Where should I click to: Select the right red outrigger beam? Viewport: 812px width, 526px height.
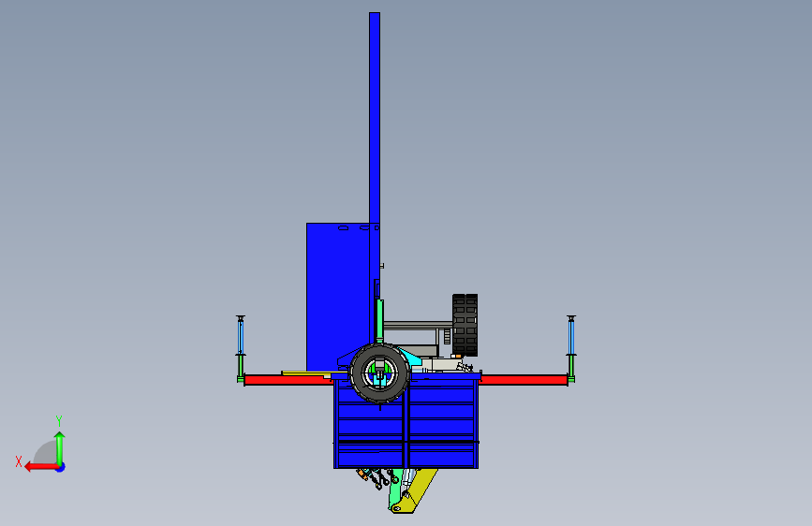tap(524, 381)
